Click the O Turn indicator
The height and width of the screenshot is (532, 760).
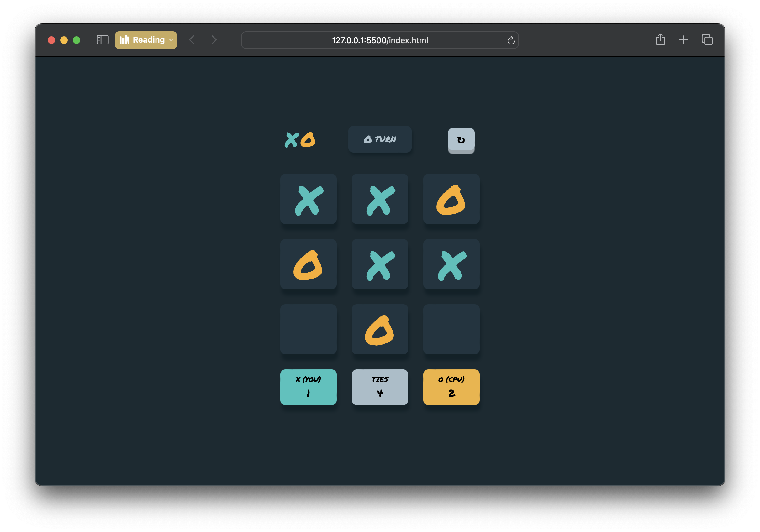coord(380,139)
